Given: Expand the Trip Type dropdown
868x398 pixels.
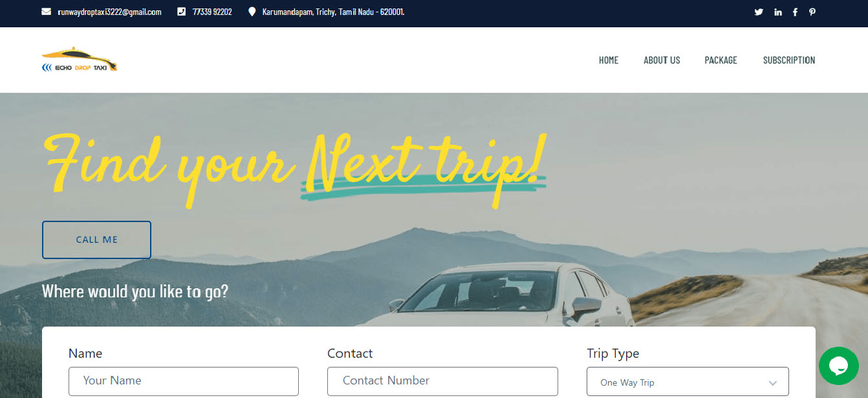Looking at the screenshot, I should point(688,382).
